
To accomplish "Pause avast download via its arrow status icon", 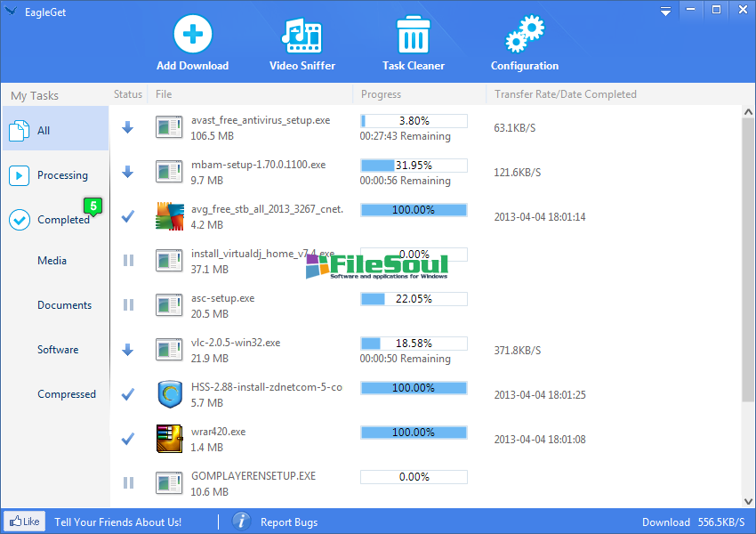I will (x=128, y=127).
